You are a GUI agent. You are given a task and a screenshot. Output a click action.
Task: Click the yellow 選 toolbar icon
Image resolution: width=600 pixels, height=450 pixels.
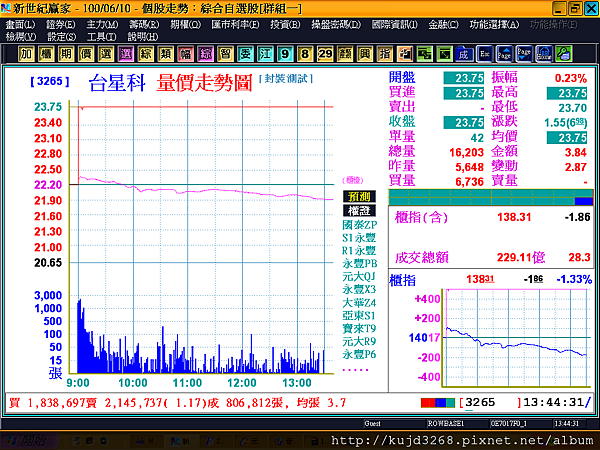[106, 54]
